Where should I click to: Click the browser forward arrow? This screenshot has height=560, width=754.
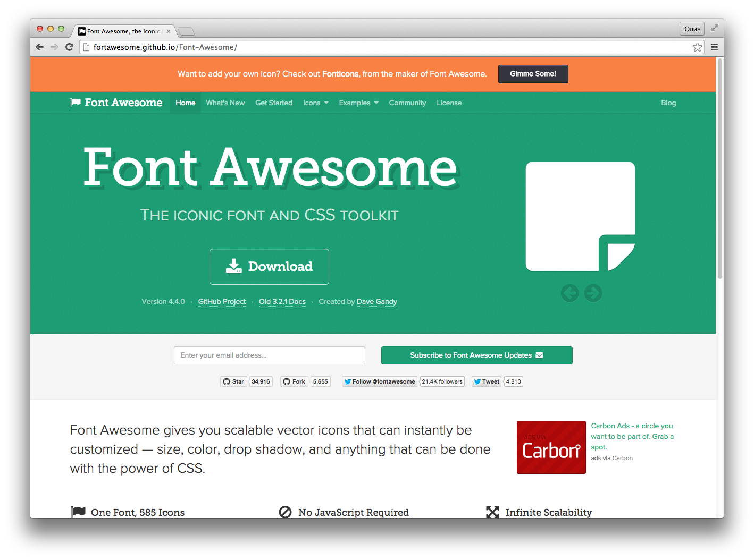(54, 47)
